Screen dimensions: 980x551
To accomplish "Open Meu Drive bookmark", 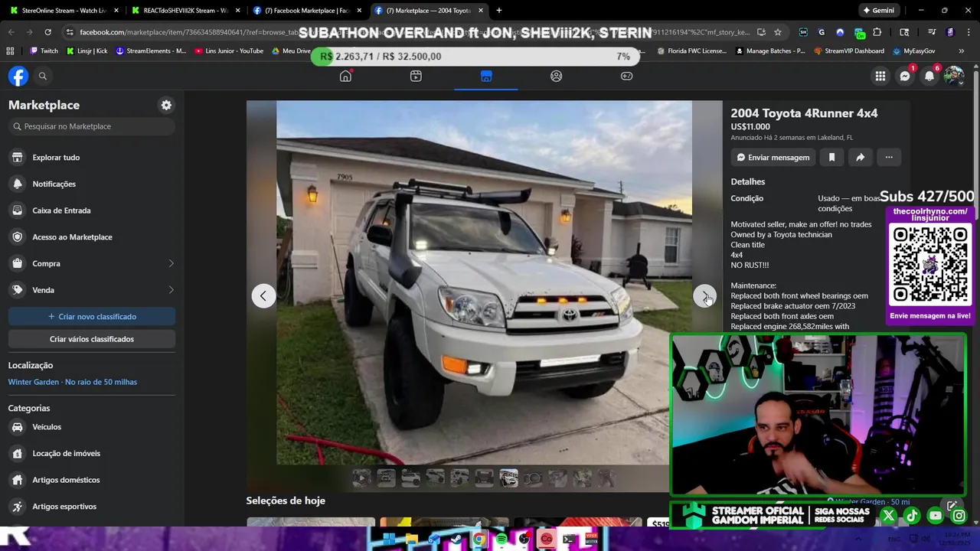I will pyautogui.click(x=291, y=51).
